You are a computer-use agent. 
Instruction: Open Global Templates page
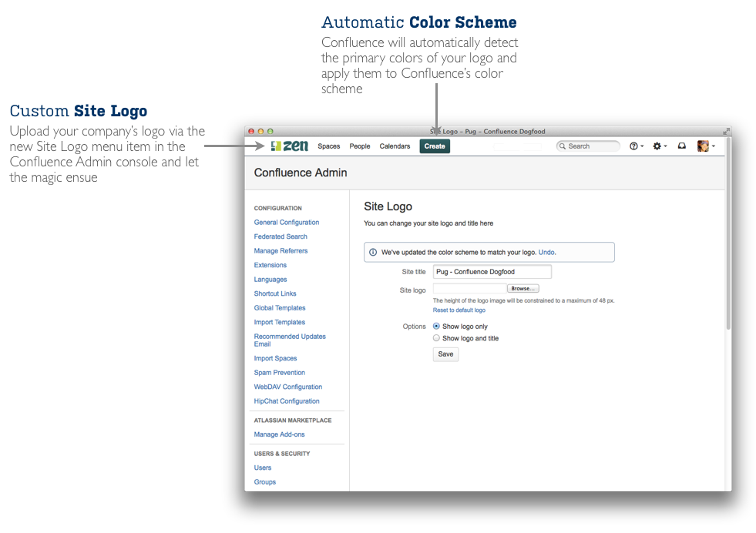(x=280, y=308)
